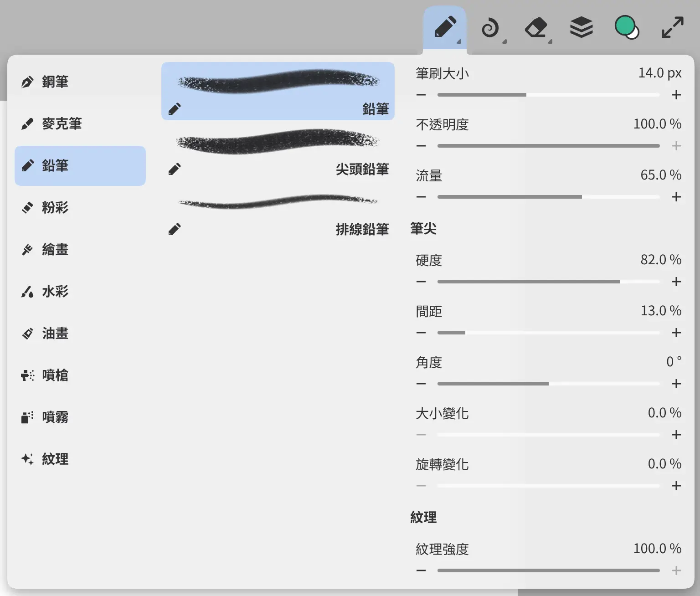Select the 鉛筆 brush preset

pos(278,91)
